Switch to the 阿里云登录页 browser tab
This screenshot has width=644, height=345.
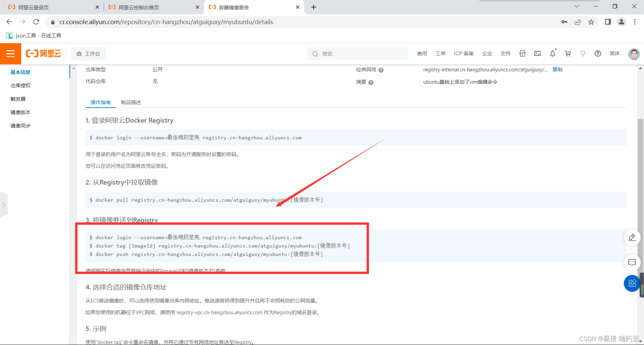click(54, 7)
